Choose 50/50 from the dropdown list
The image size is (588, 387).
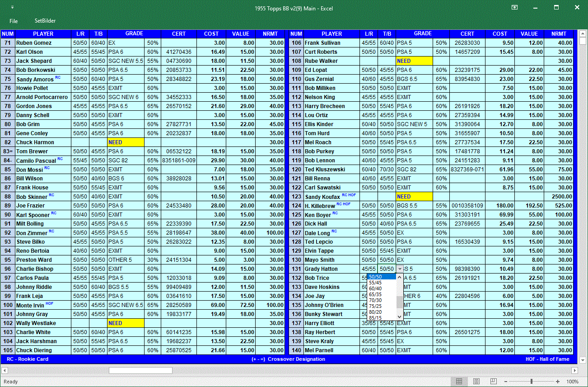pyautogui.click(x=382, y=277)
